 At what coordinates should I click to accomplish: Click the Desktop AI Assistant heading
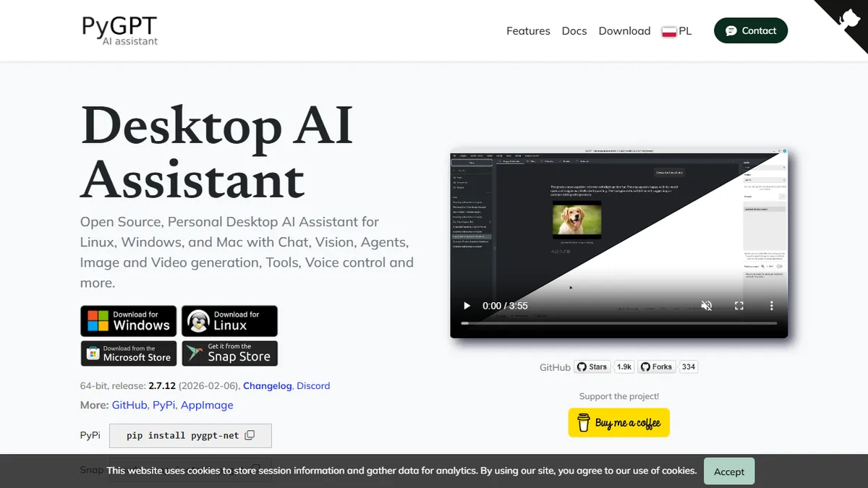pos(217,153)
